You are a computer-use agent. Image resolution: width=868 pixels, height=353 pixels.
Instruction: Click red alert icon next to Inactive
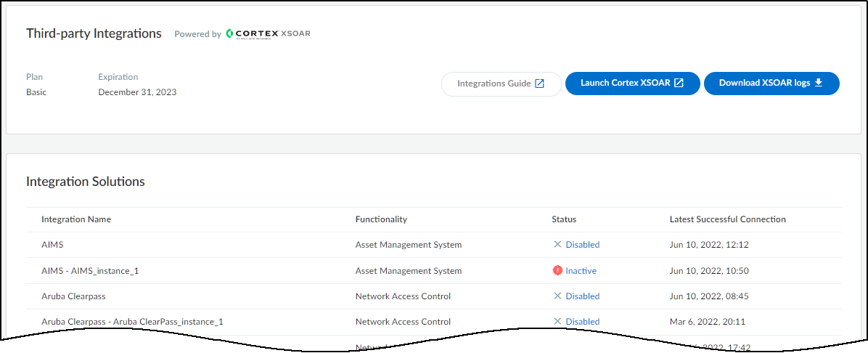point(557,270)
